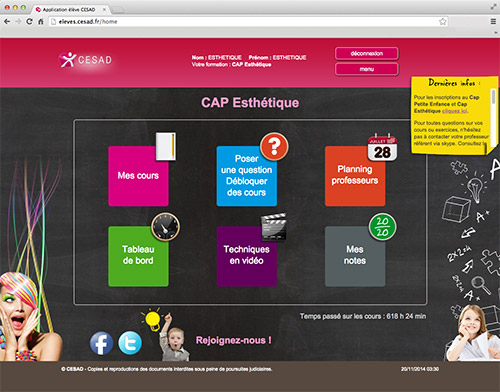500x392 pixels.
Task: Open the pink menu button
Action: point(367,69)
